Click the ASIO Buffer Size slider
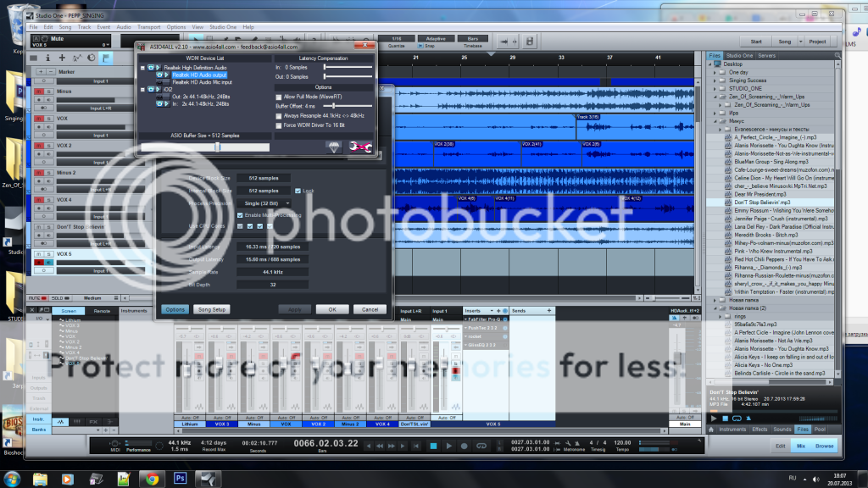This screenshot has width=868, height=488. coord(205,147)
